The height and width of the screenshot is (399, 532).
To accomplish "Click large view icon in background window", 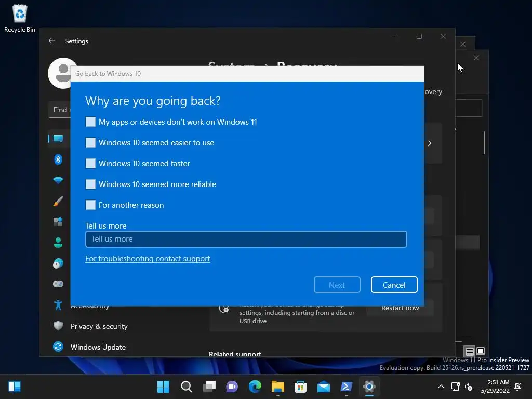I will click(x=481, y=351).
